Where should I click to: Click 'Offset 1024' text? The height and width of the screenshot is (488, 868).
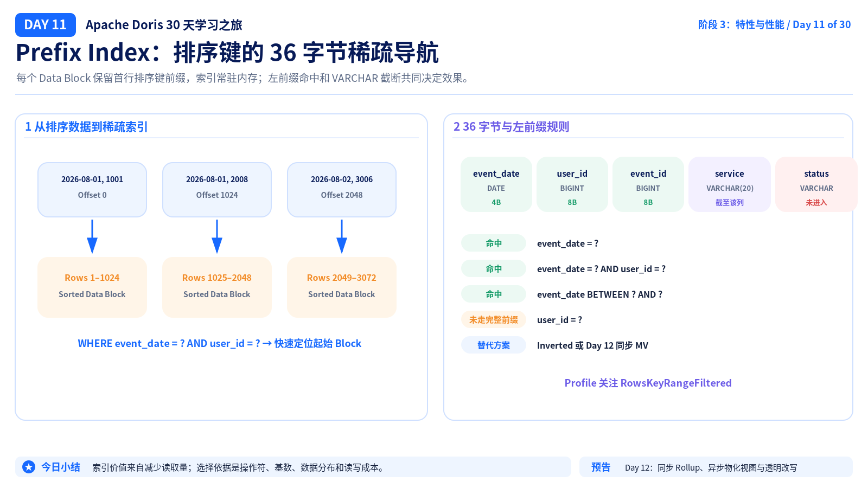[x=217, y=195]
